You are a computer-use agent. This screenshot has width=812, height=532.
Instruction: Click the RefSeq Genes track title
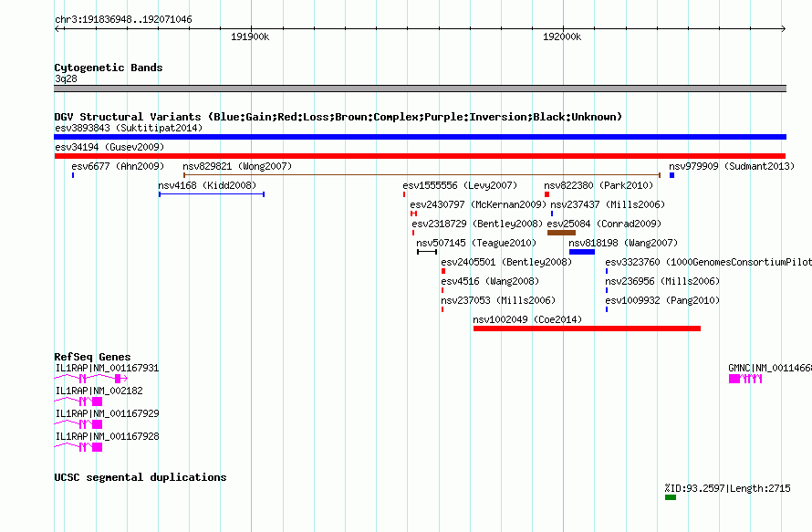tap(92, 357)
